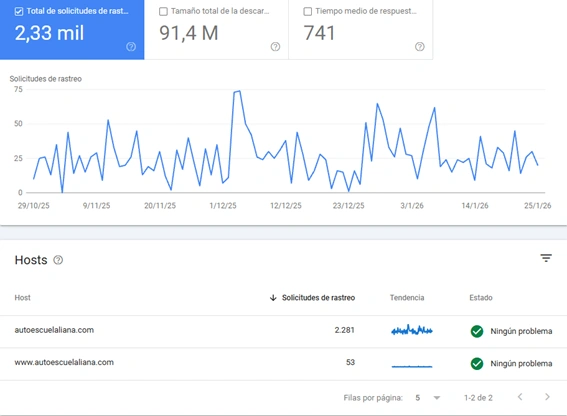The height and width of the screenshot is (416, 567).
Task: Select the 741 response time card
Action: click(361, 30)
